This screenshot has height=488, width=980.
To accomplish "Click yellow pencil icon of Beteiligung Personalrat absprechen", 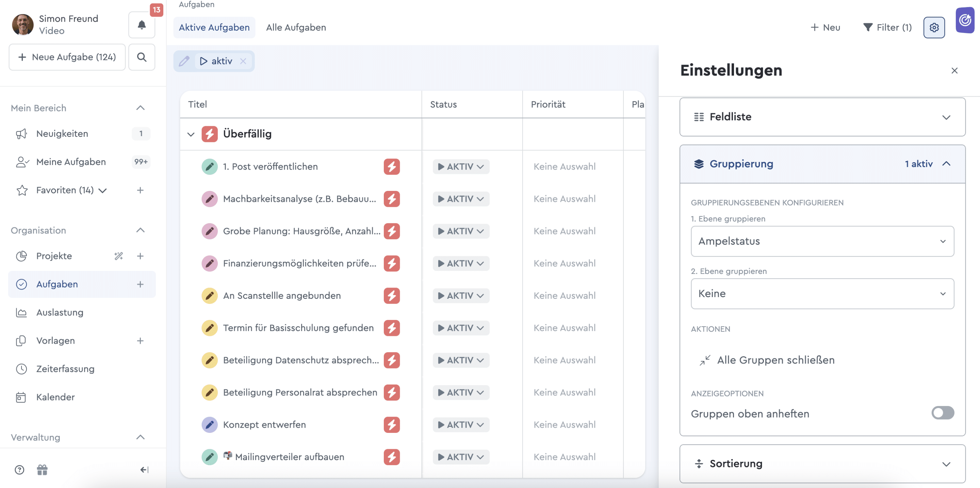I will [210, 392].
